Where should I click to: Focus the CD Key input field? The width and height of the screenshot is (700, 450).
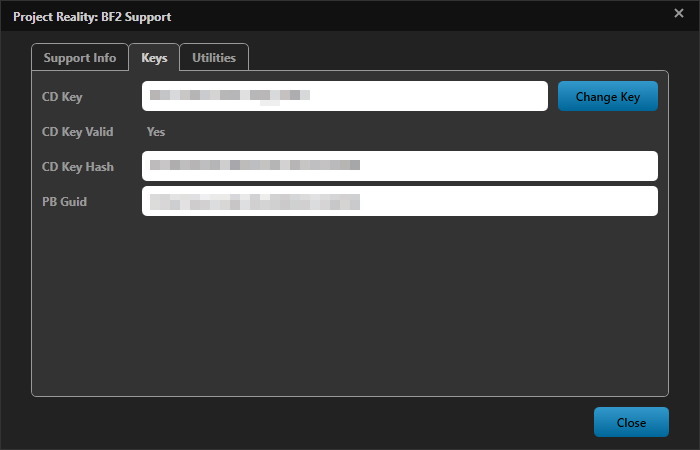pos(345,96)
